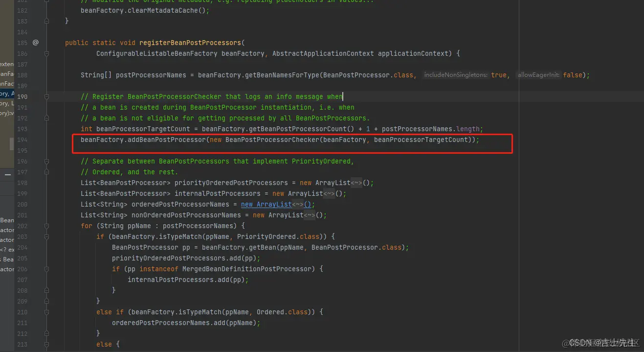
Task: Collapse the instanceof if block fold at line 206
Action: [47, 269]
